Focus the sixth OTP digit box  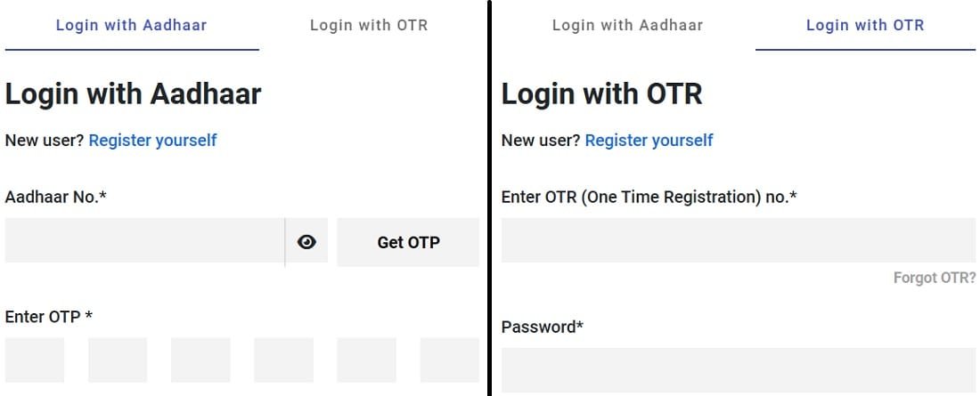(x=449, y=360)
